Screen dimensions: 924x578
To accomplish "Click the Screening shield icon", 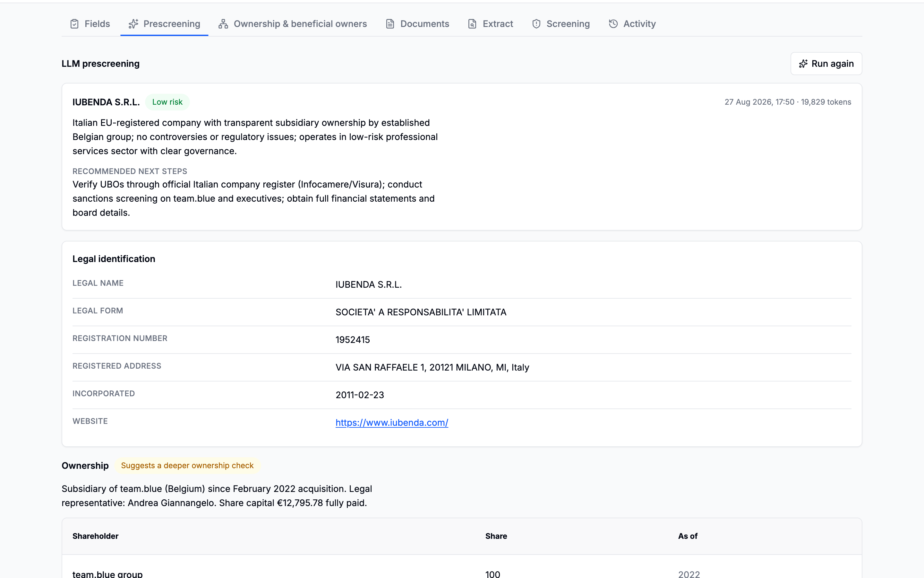I will (536, 24).
